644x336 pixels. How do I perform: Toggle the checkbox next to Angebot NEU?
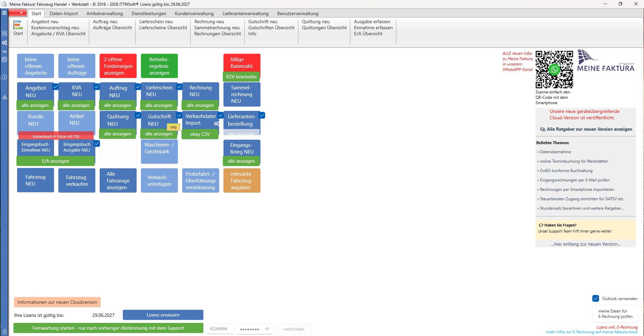tap(56, 87)
